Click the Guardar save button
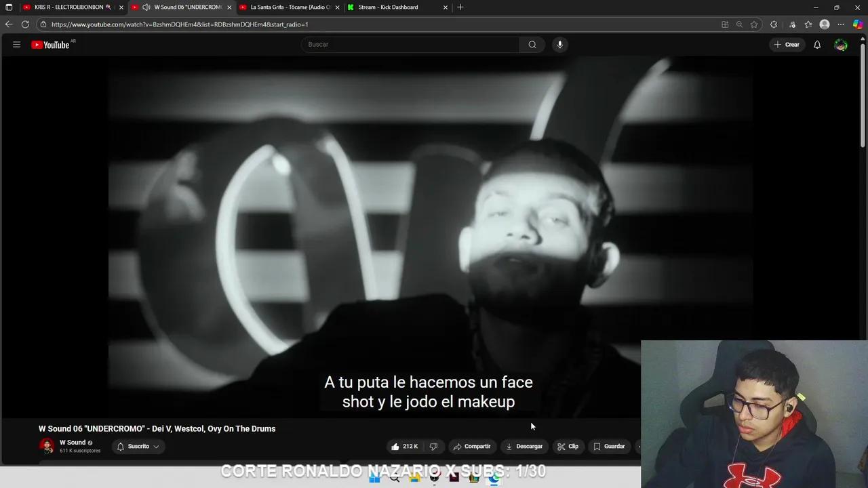This screenshot has height=488, width=868. pos(609,447)
